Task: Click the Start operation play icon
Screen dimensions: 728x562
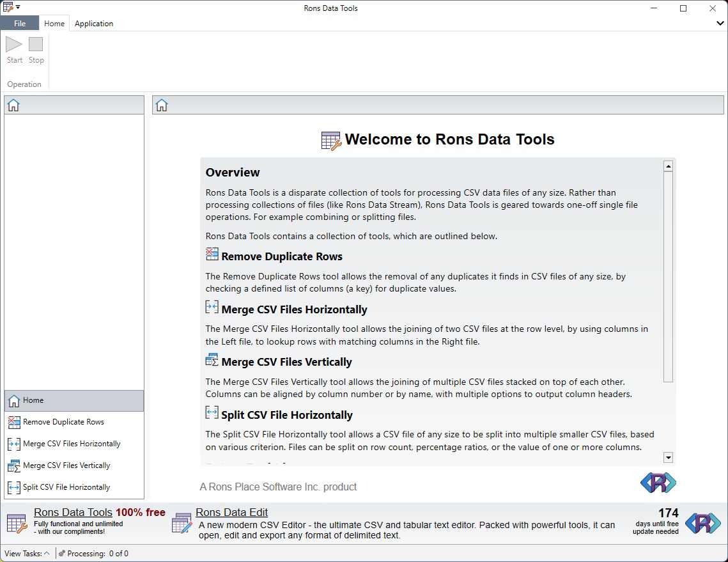Action: (x=14, y=45)
